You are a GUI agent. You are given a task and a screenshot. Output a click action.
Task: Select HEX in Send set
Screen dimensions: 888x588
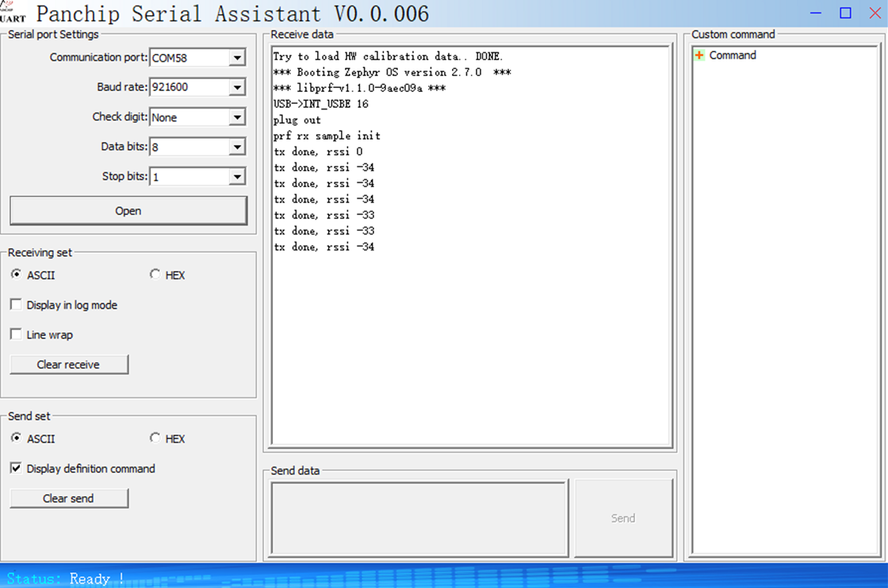[x=155, y=438]
